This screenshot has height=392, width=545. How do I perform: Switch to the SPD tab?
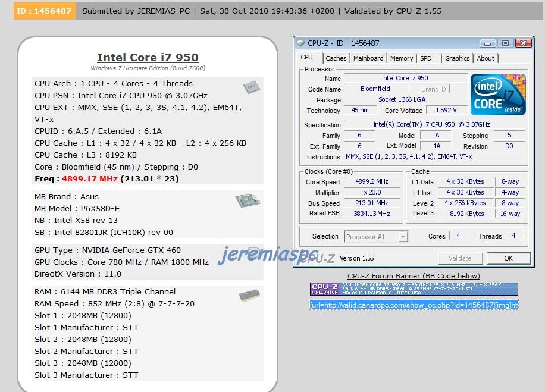pyautogui.click(x=426, y=58)
